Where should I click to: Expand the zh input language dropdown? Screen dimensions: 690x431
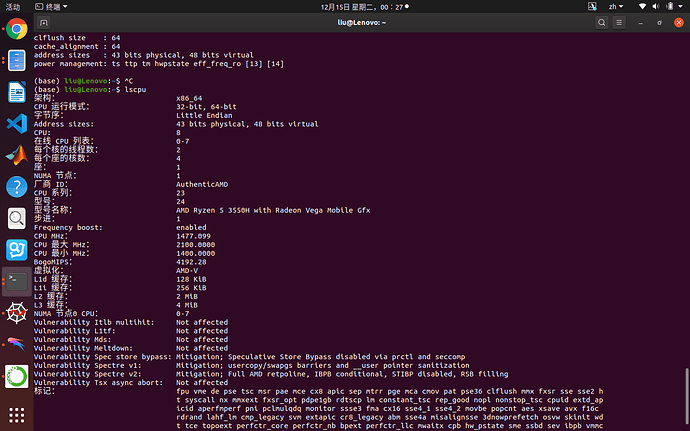pyautogui.click(x=616, y=7)
